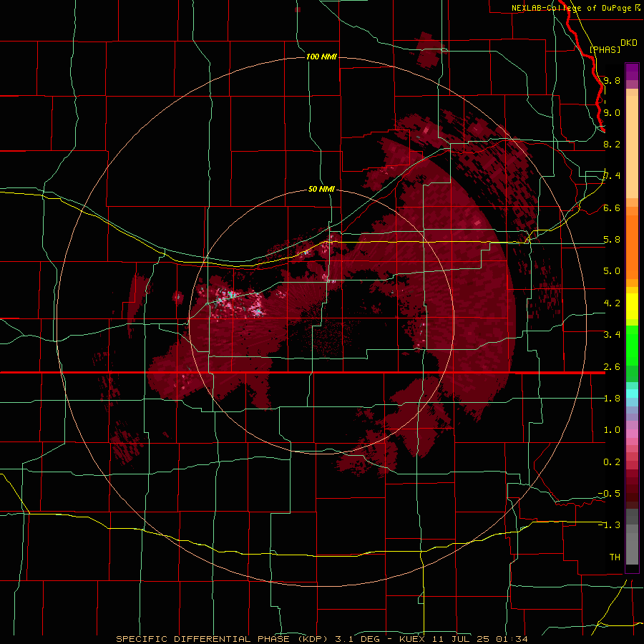Click the 9.8 value on the color scale

tap(612, 80)
